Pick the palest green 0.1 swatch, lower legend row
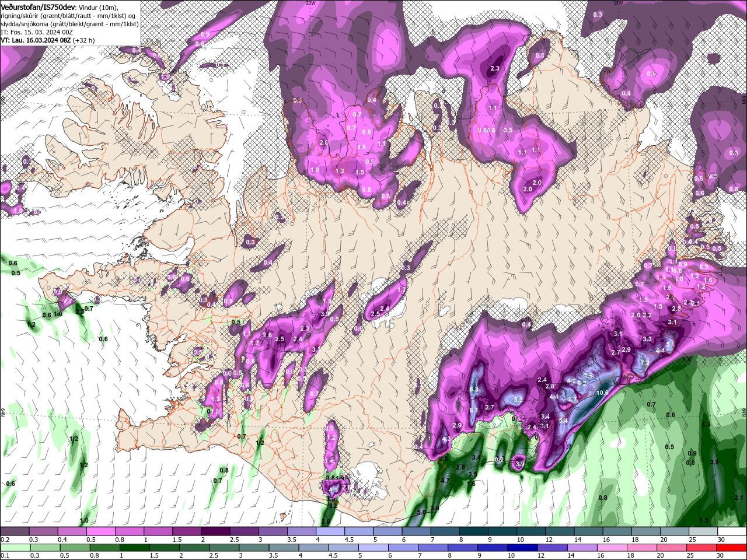747x560 pixels. pyautogui.click(x=16, y=547)
